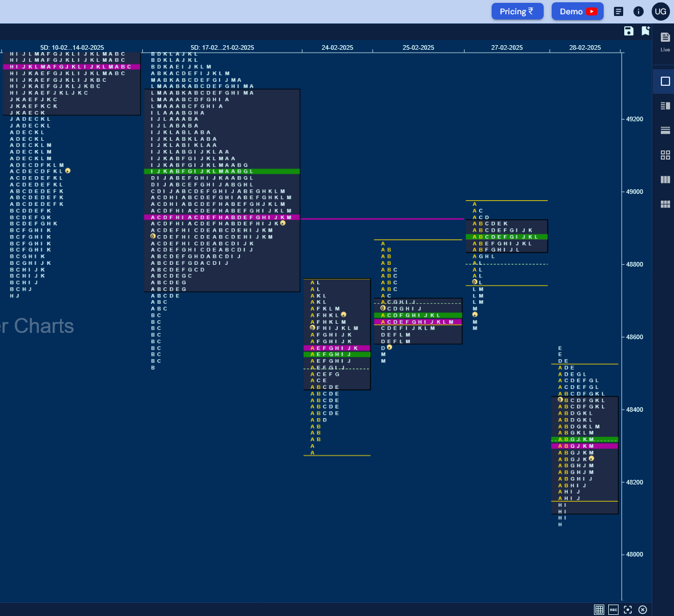Click the circled X clear icon
The height and width of the screenshot is (616, 674).
(x=643, y=610)
